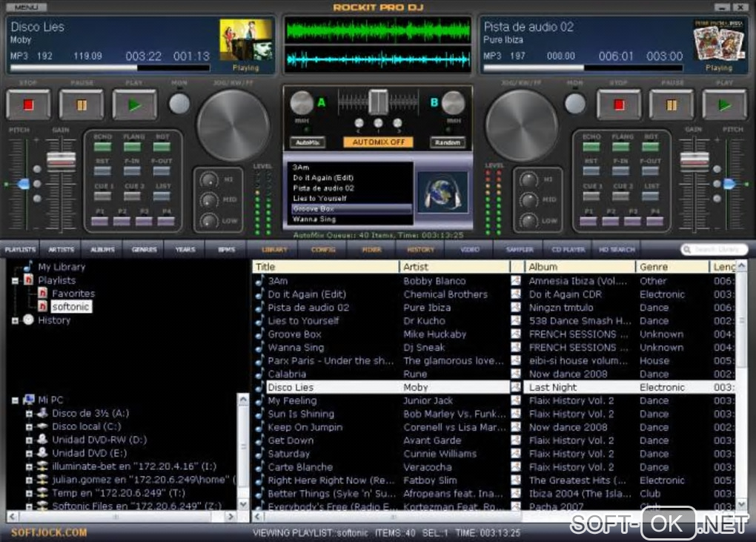Open the CD PLAYER tab
The image size is (756, 542).
(568, 249)
